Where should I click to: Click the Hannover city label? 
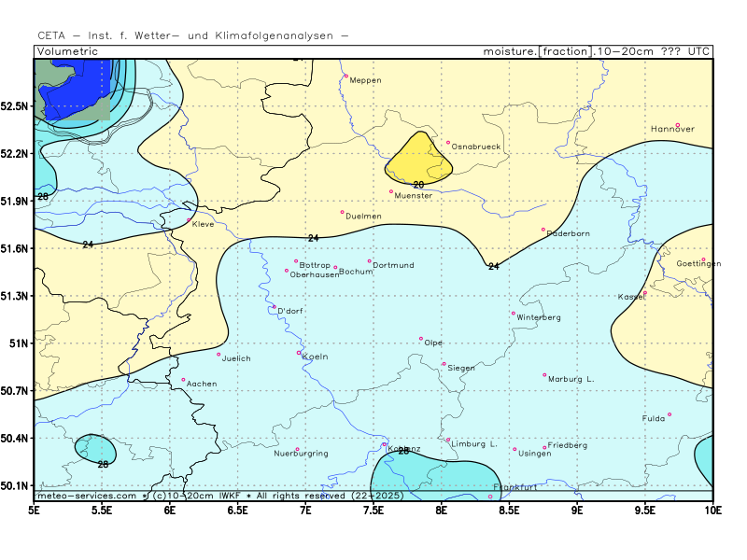click(x=672, y=129)
